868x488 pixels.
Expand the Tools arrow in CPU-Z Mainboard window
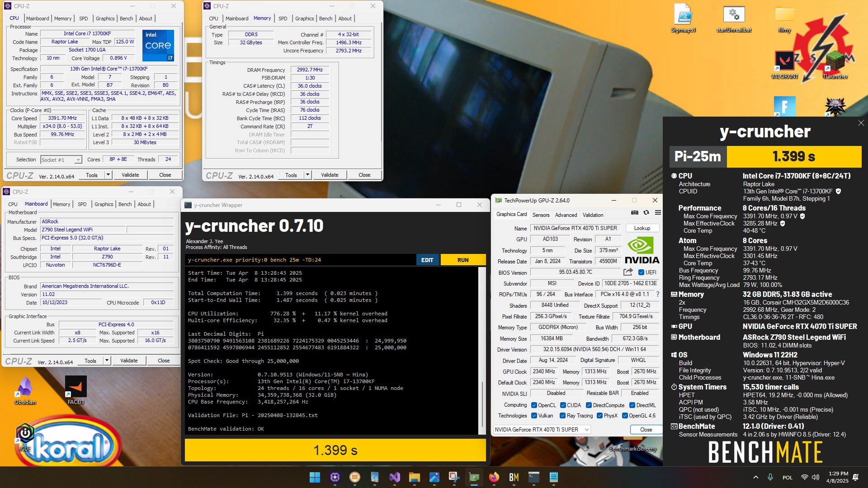point(107,361)
